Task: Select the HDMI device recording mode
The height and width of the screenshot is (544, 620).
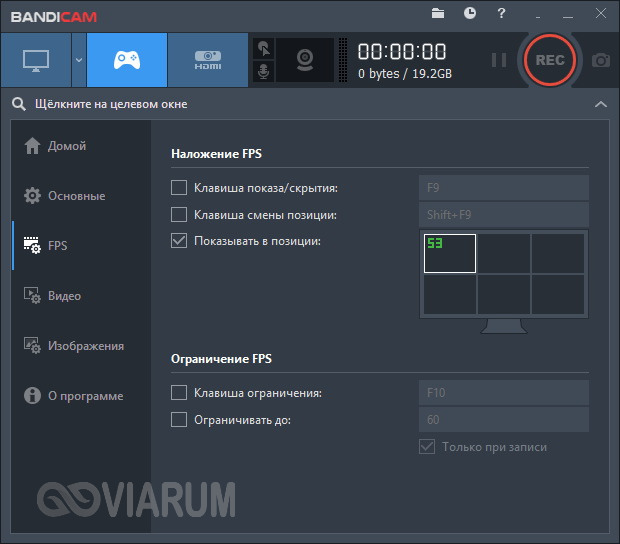Action: (x=208, y=60)
